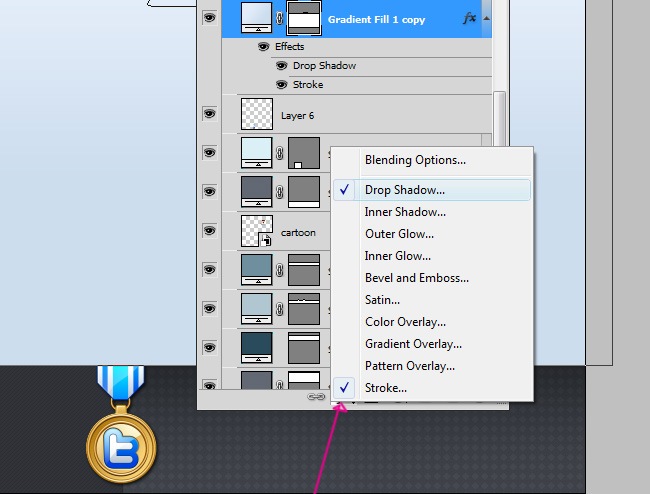The image size is (650, 494).
Task: Select the cartoon smart object thumbnail
Action: click(x=257, y=231)
